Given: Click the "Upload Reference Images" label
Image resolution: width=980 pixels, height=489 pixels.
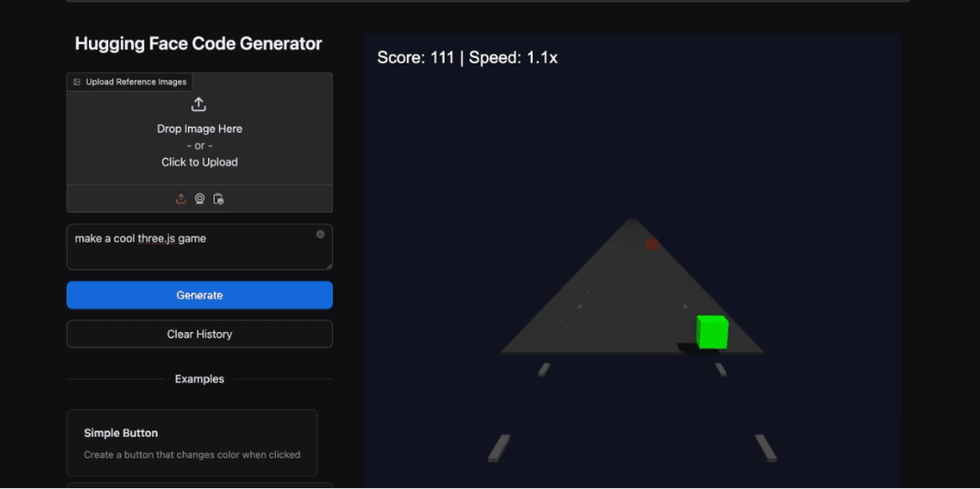Looking at the screenshot, I should (136, 82).
